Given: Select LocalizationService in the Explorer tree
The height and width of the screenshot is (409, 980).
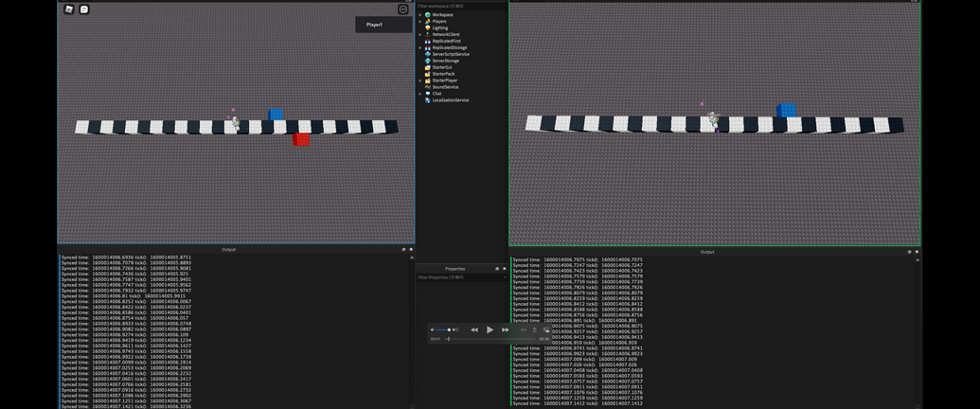Looking at the screenshot, I should 450,100.
